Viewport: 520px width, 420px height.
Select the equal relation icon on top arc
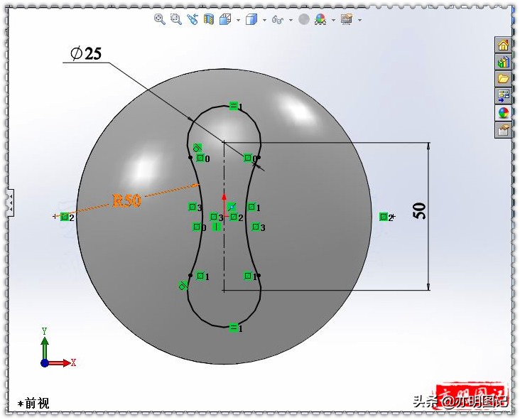pyautogui.click(x=234, y=106)
